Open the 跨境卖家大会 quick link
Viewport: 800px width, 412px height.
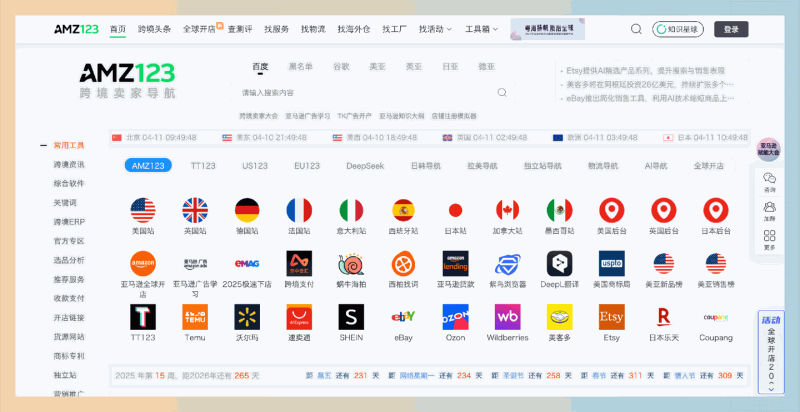point(259,116)
